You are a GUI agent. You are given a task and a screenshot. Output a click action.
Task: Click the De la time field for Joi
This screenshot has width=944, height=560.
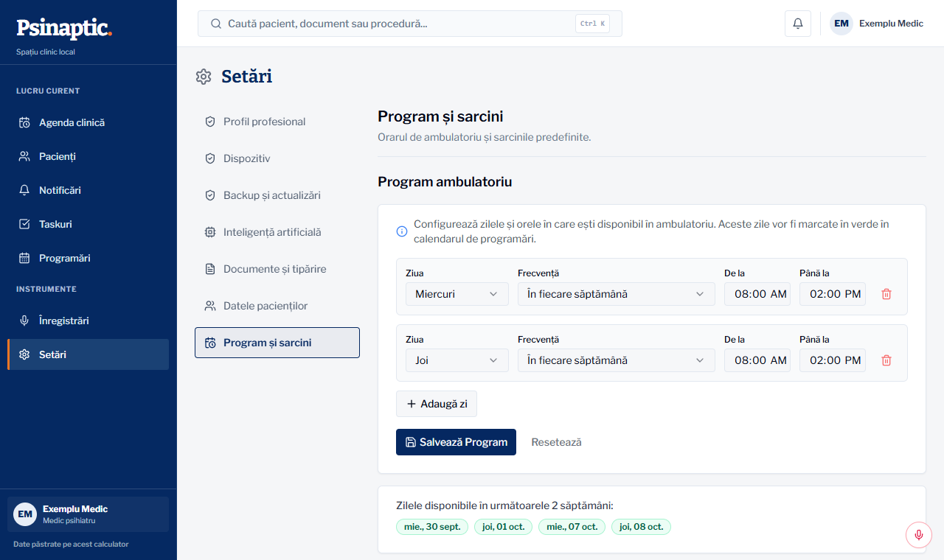click(x=757, y=360)
